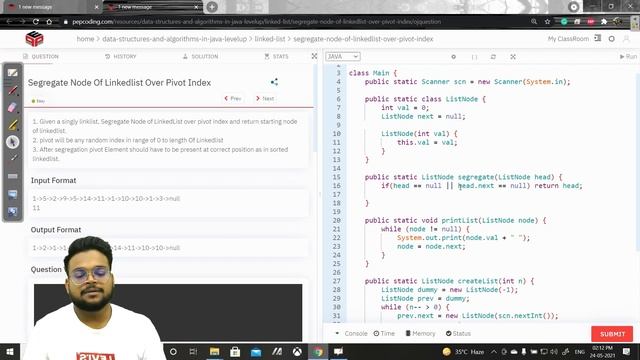Open Xbox app from taskbar
Image resolution: width=640 pixels, height=360 pixels.
tap(297, 351)
